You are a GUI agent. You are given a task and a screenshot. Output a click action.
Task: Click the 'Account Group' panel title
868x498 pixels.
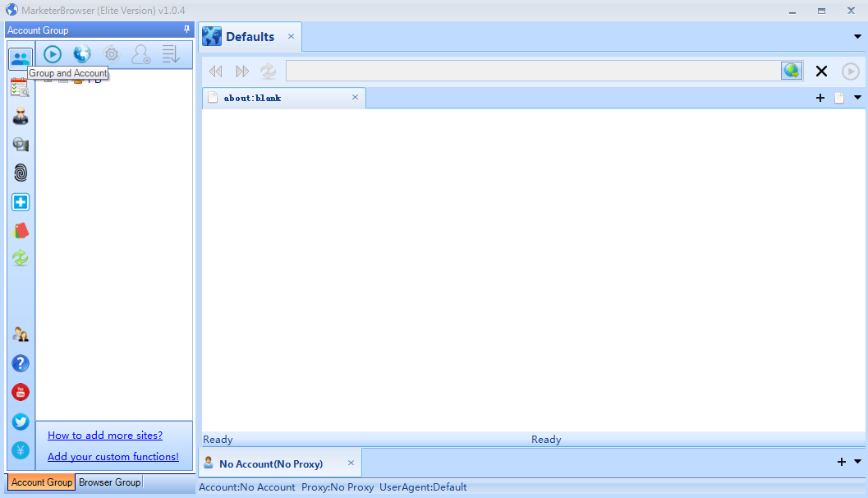[x=38, y=30]
